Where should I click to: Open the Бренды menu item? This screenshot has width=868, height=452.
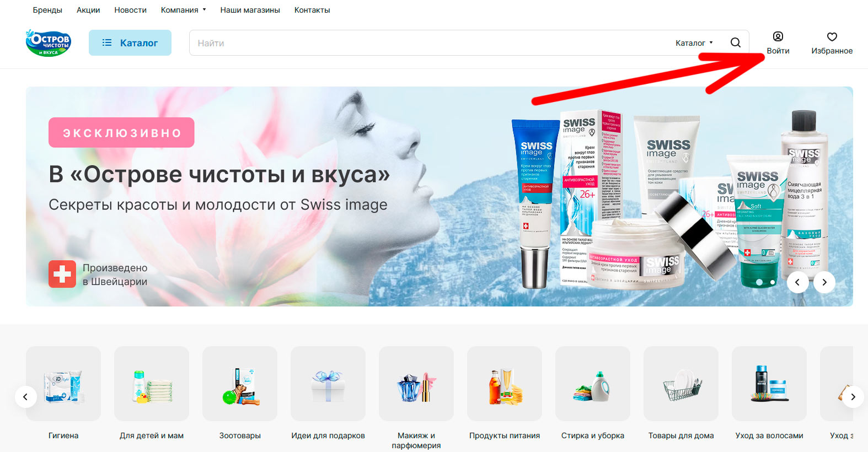pyautogui.click(x=47, y=10)
